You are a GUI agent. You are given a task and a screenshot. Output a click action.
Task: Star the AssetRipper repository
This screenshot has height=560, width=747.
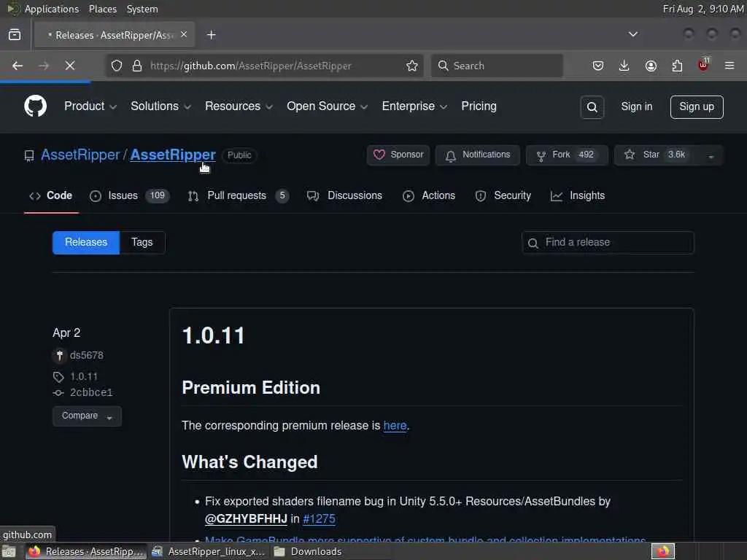(x=657, y=155)
